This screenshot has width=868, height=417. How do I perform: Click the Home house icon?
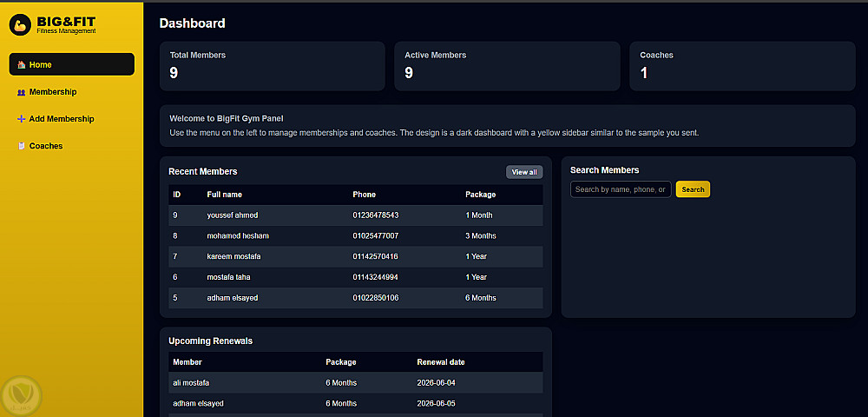(21, 65)
